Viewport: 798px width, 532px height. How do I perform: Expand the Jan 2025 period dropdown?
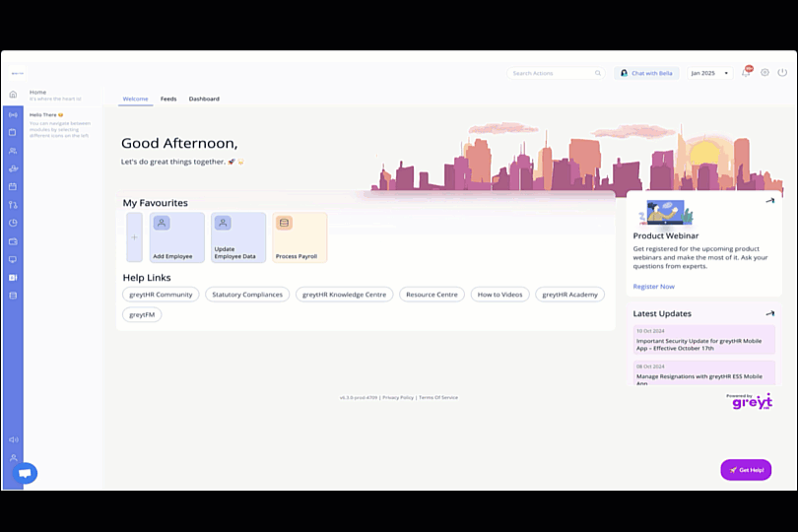(x=710, y=73)
